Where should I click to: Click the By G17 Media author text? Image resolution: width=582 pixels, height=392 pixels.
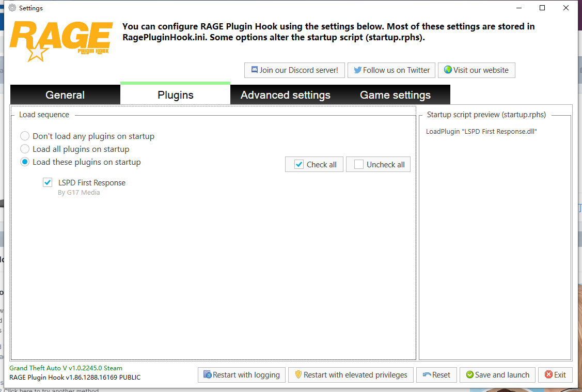tap(78, 192)
